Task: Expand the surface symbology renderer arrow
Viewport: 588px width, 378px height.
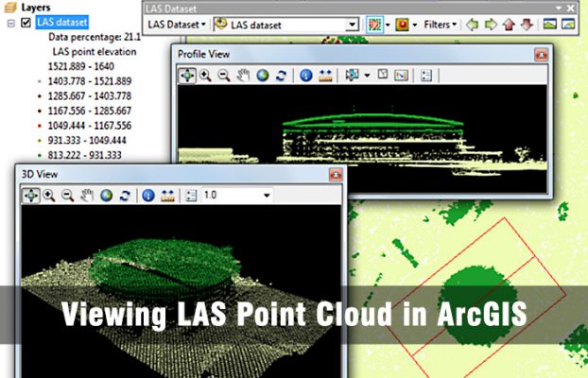Action: (x=415, y=26)
